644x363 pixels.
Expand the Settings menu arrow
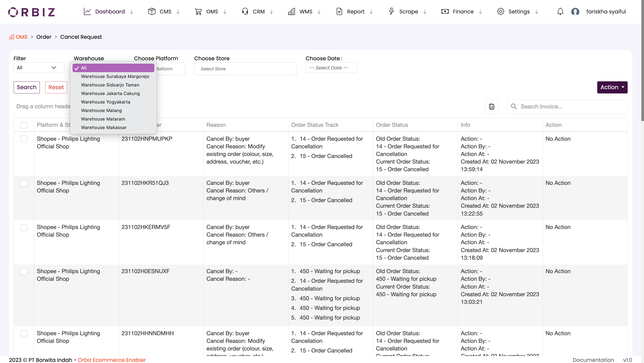click(537, 12)
